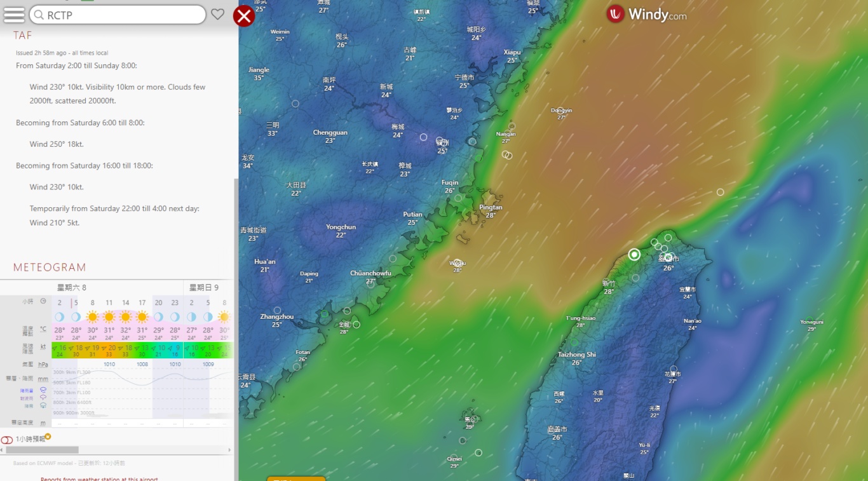The width and height of the screenshot is (868, 481).
Task: Click the convective rain cloud icon in the legend
Action: (x=43, y=397)
